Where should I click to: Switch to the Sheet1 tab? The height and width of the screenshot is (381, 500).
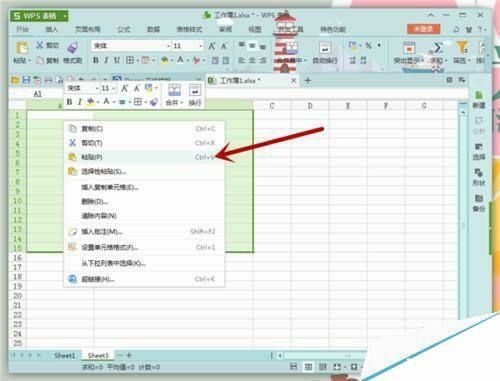pyautogui.click(x=65, y=355)
